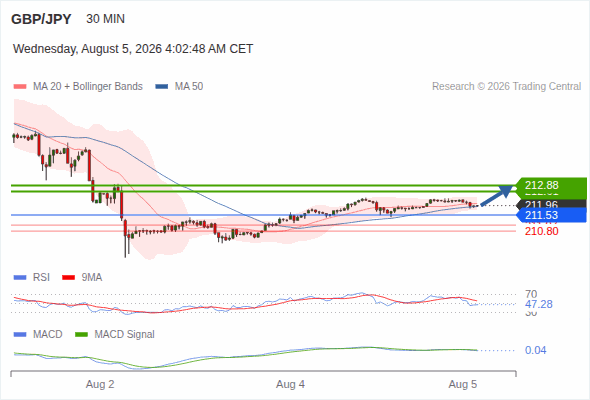Viewport: 590px width, 400px height.
Task: Click the MACD Signal green legend marker
Action: tap(81, 335)
